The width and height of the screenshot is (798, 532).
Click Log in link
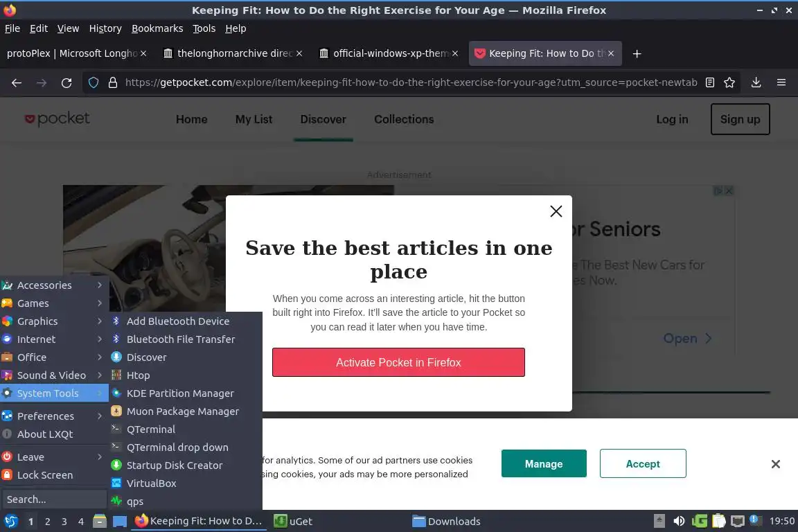[672, 119]
